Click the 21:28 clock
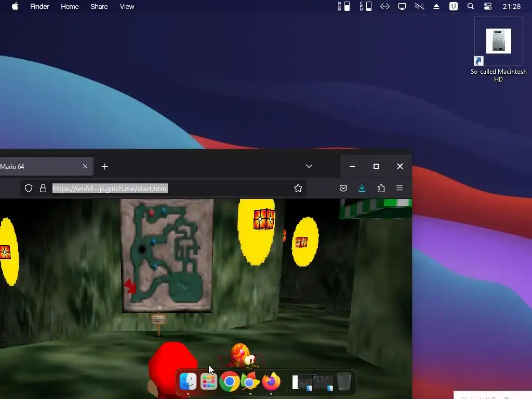Screen dimensions: 532x399 pyautogui.click(x=512, y=6)
